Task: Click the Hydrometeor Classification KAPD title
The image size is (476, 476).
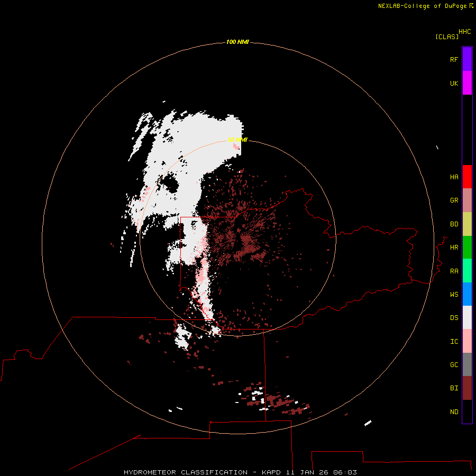Action: point(240,472)
